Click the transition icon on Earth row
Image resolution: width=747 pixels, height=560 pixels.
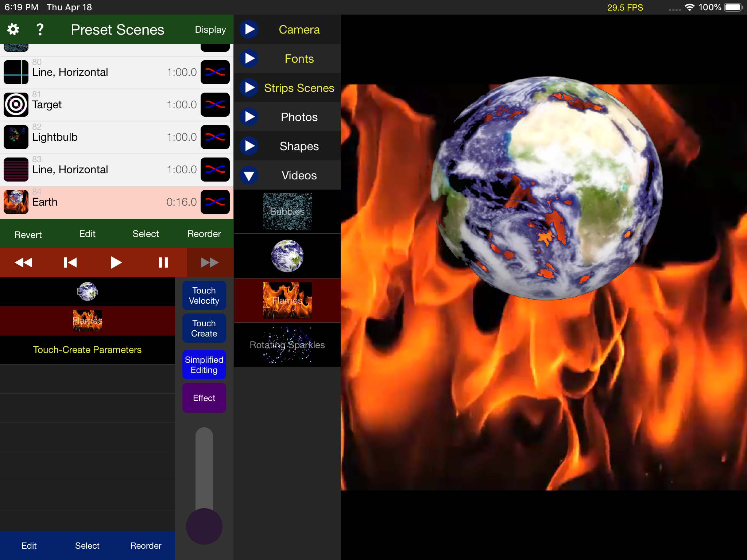215,202
